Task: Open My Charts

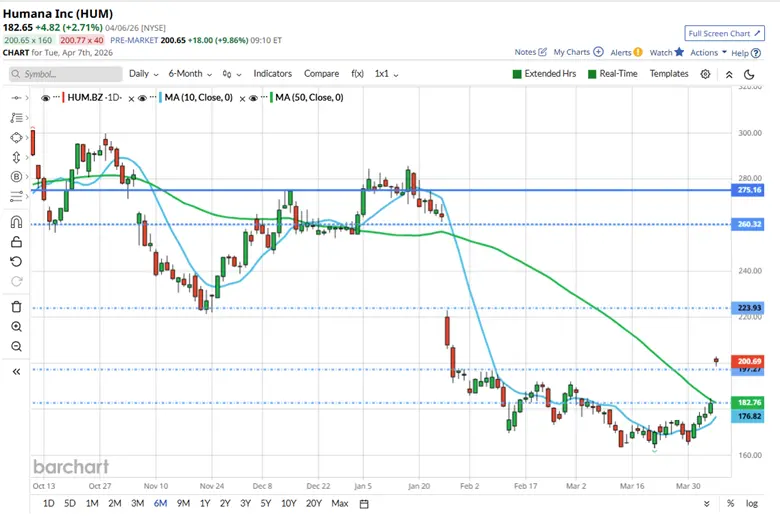Action: tap(579, 52)
